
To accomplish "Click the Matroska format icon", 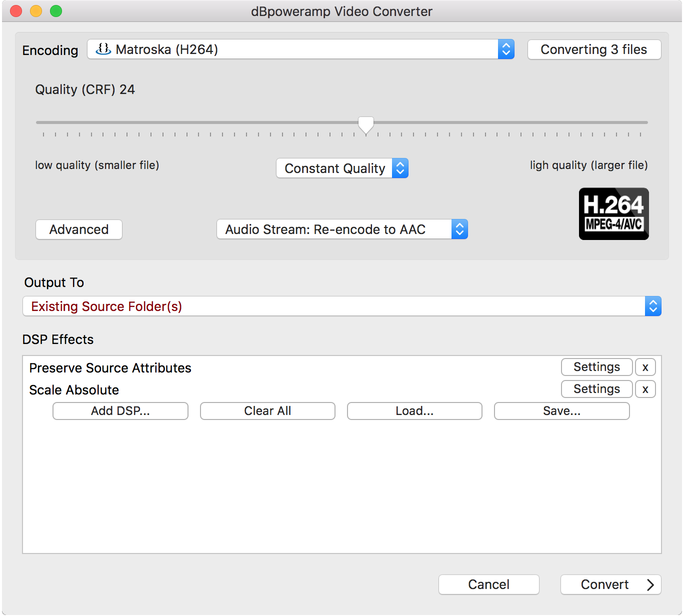I will 103,49.
